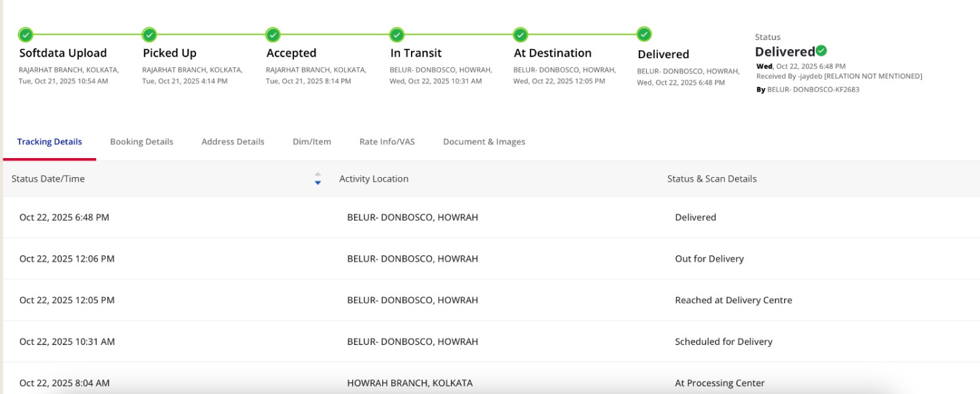Select the Dim/Item tab
Screen dimensions: 980x394
click(312, 142)
